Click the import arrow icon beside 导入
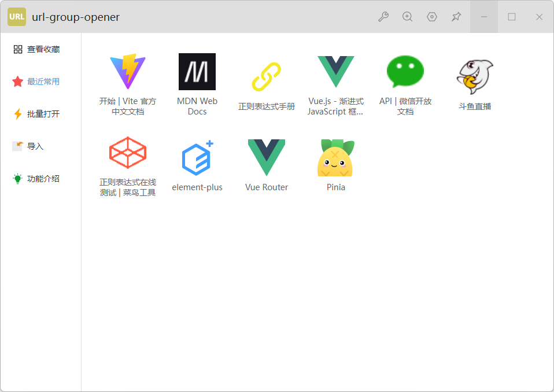 coord(18,146)
